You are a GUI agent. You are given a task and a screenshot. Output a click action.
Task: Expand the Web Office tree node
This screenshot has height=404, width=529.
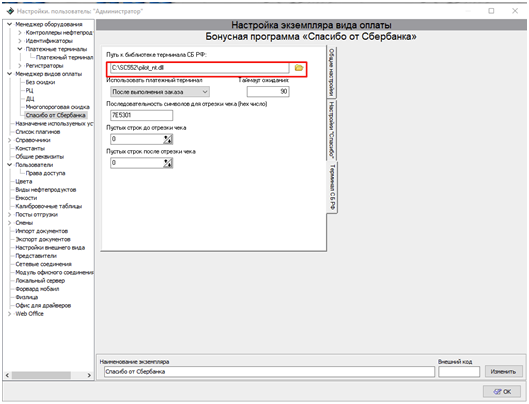pos(9,314)
